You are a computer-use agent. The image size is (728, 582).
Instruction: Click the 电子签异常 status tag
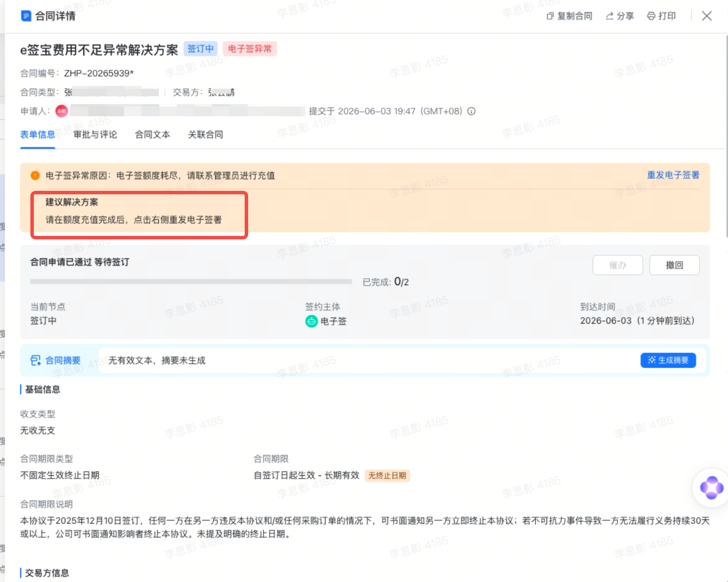click(x=249, y=49)
